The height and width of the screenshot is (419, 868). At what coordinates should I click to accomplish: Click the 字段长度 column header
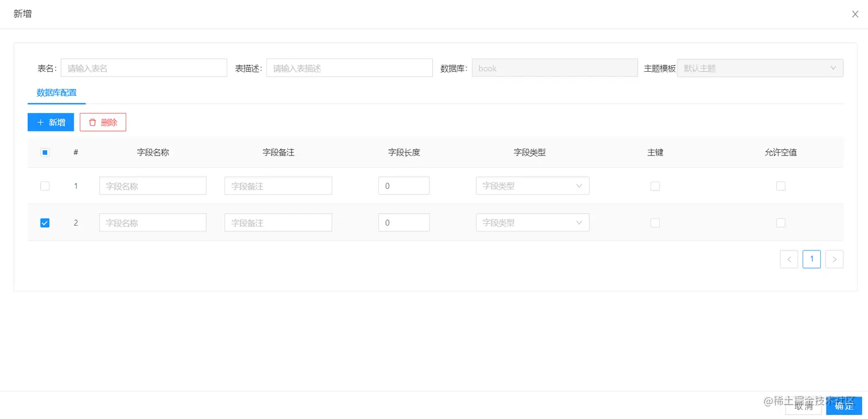pyautogui.click(x=404, y=153)
